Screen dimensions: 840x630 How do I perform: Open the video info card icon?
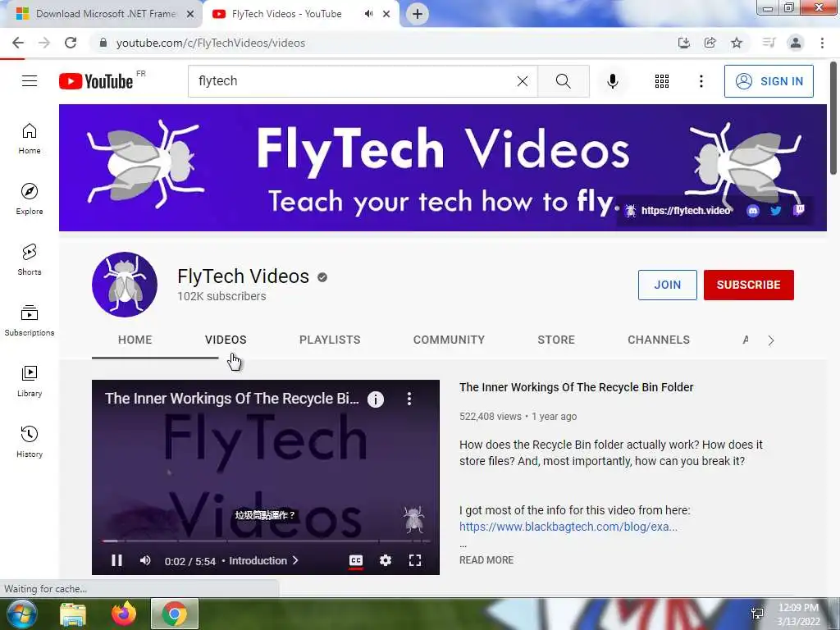376,399
